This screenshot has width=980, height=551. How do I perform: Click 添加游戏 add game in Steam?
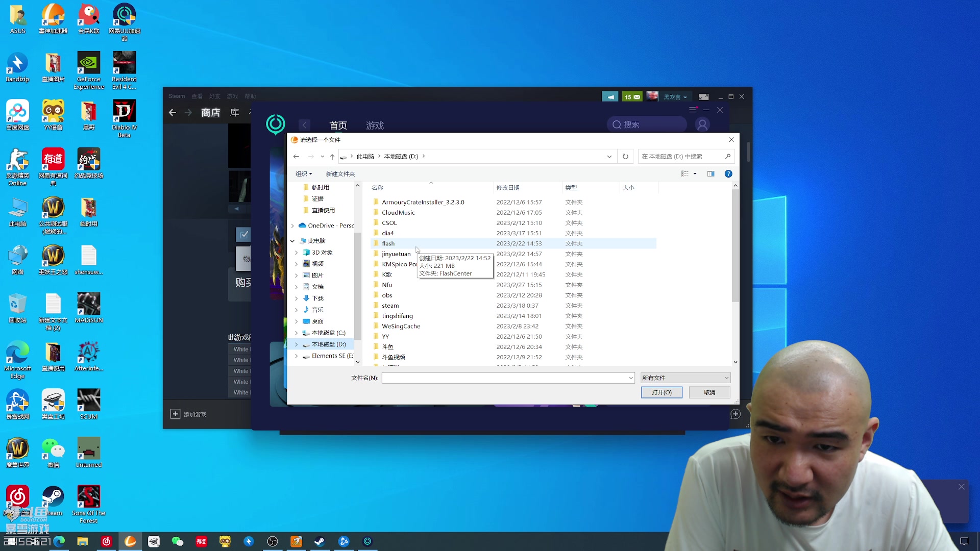[188, 414]
